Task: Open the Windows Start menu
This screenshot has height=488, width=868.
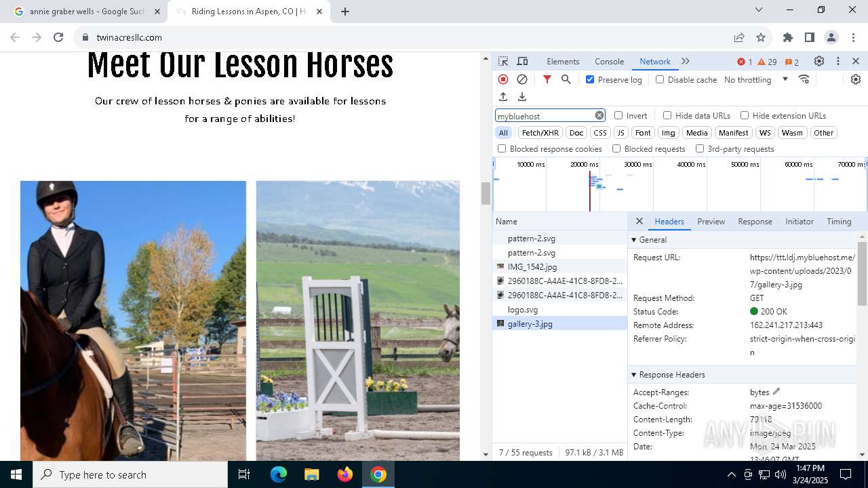Action: (x=16, y=474)
